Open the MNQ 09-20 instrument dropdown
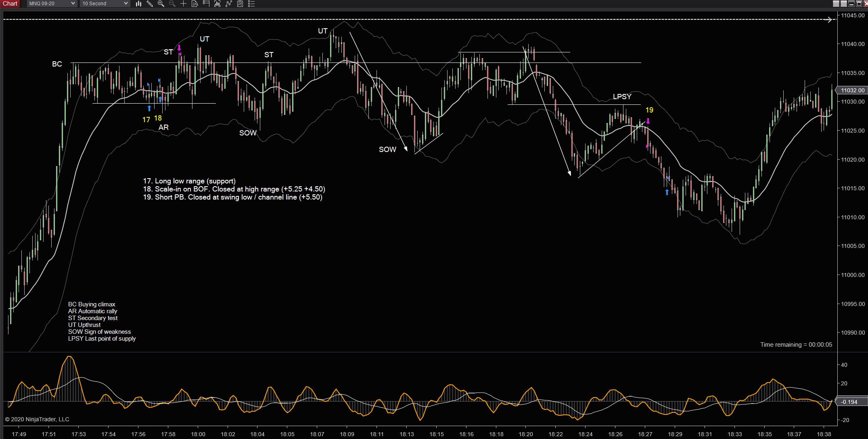The width and height of the screenshot is (868, 439). (x=52, y=4)
